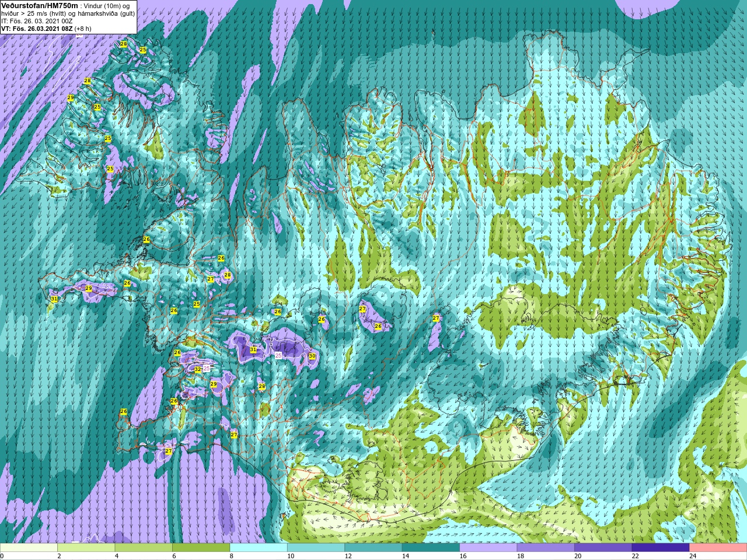The height and width of the screenshot is (560, 747).
Task: Select the violet 20–22 m/s legend swatch
Action: tap(603, 548)
